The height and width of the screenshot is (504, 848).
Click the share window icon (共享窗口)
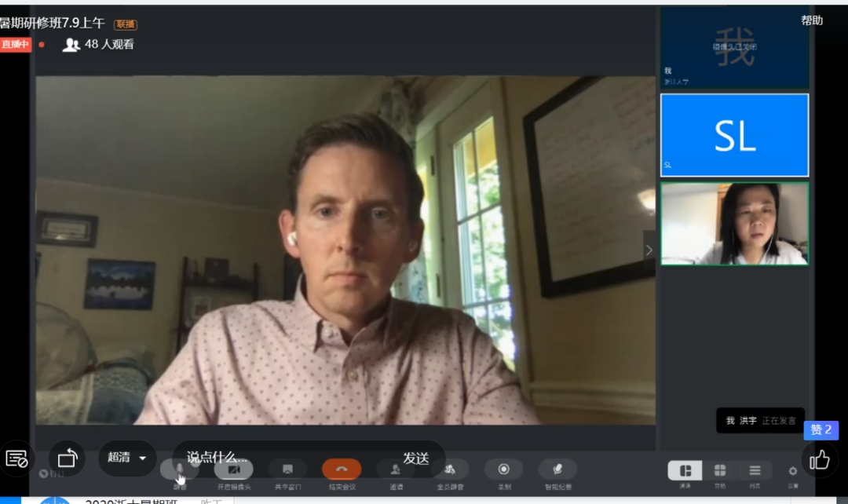[287, 469]
